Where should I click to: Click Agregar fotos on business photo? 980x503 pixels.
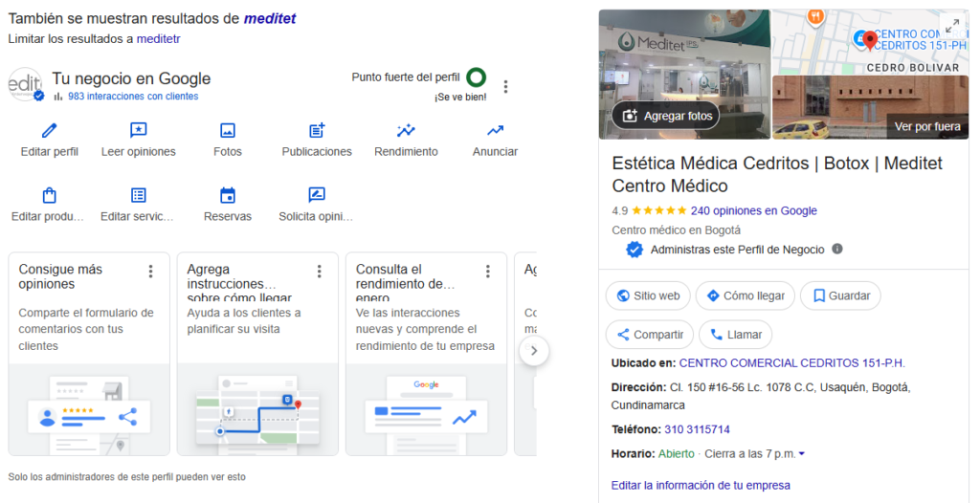(668, 116)
